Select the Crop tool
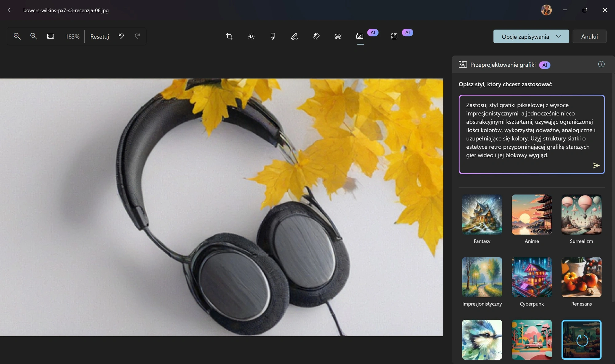 pos(229,36)
